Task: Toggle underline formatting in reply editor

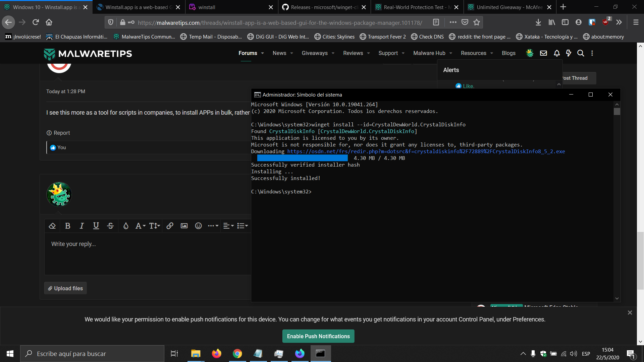Action: coord(96,226)
